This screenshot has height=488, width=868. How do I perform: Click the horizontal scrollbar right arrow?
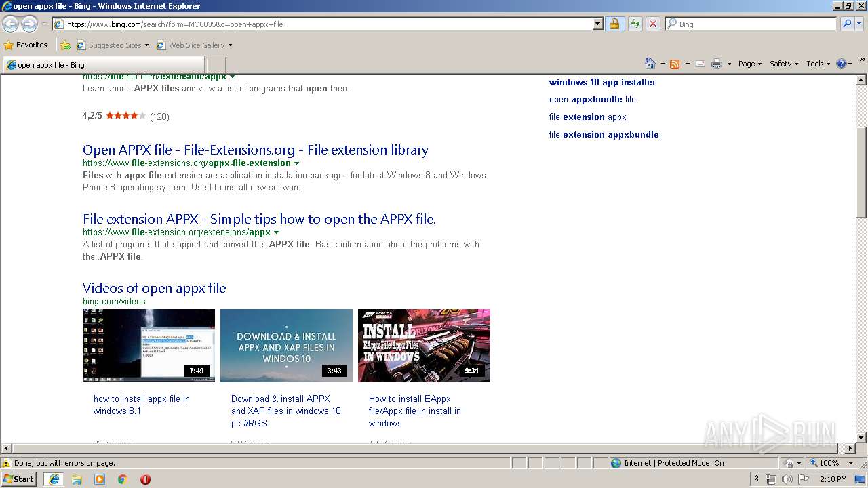pos(851,449)
